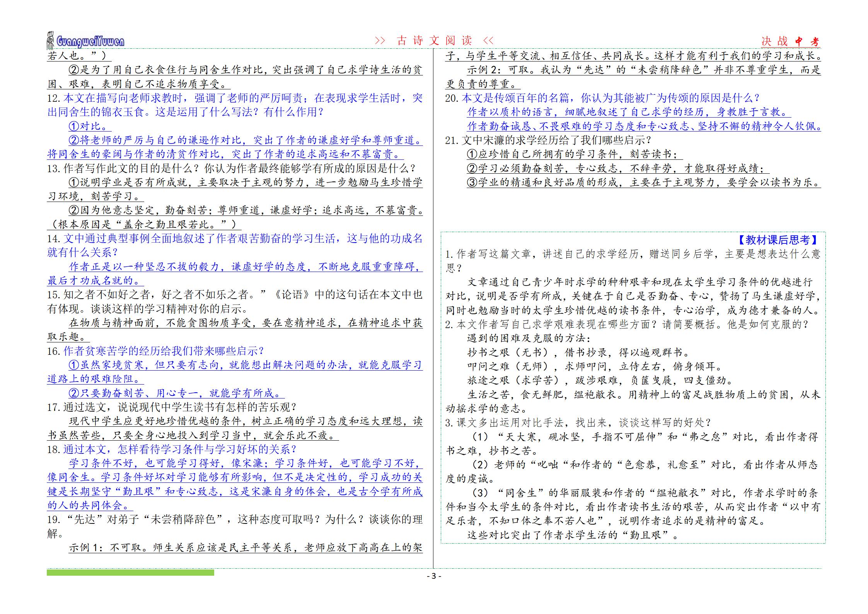Click the paragraph starting 文章通过自己青少年时求学

(x=633, y=296)
